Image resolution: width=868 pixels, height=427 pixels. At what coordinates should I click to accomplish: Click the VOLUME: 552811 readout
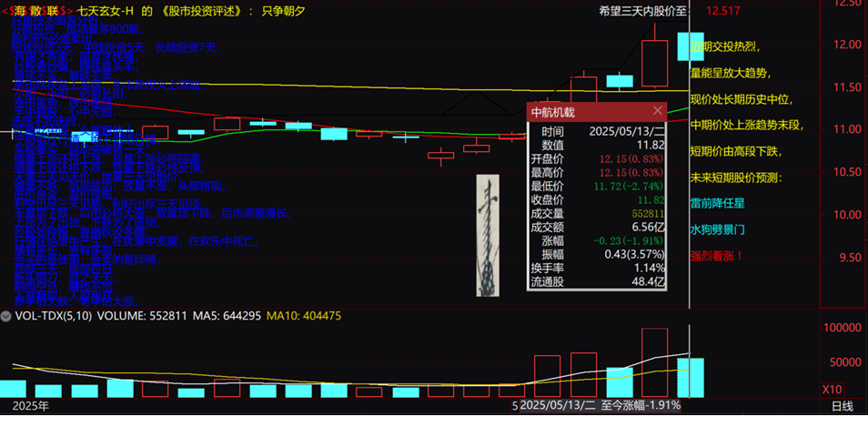[144, 316]
